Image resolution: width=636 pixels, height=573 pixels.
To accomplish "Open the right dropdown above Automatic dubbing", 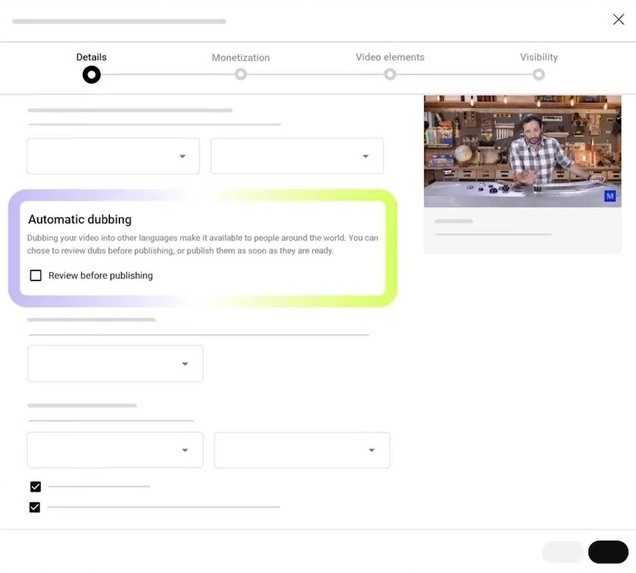I will tap(297, 156).
